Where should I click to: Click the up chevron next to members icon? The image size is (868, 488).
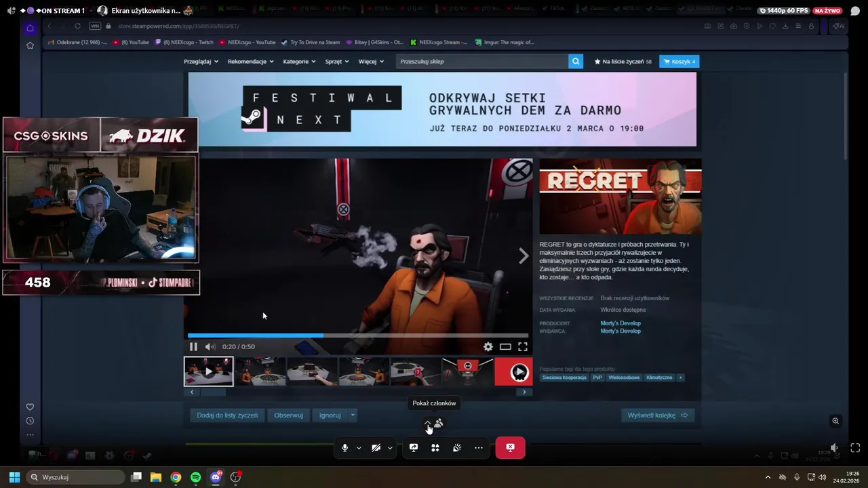tap(428, 423)
